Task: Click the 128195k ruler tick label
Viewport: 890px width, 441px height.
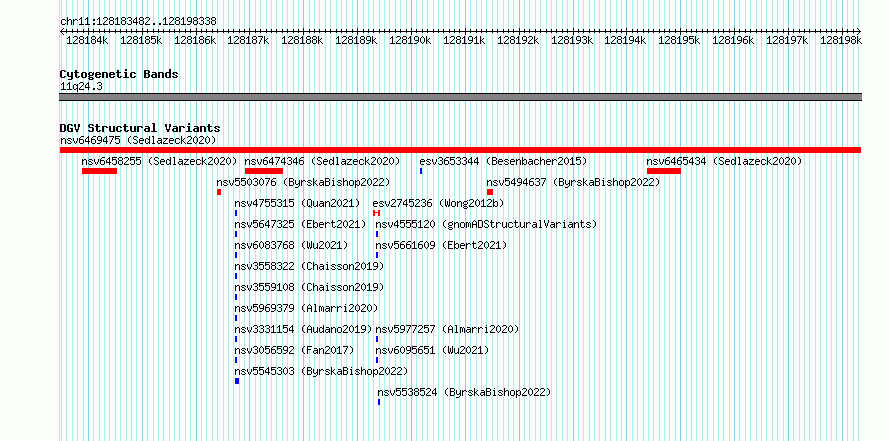Action: pyautogui.click(x=679, y=40)
